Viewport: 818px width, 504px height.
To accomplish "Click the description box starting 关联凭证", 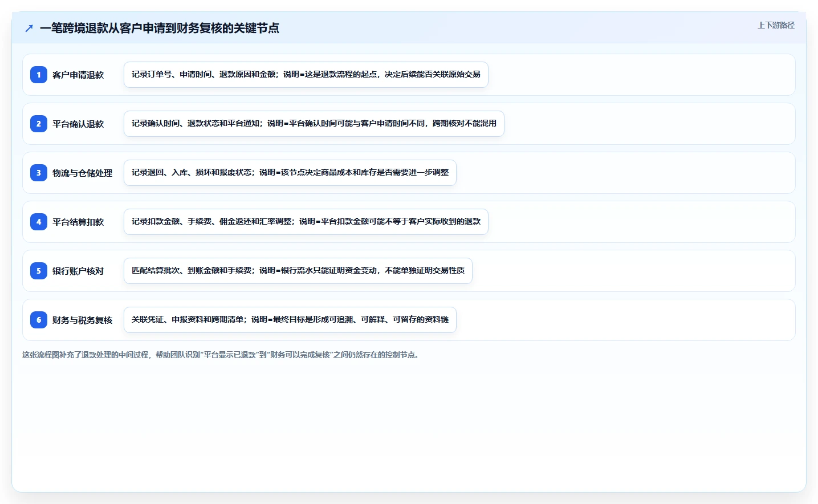I will (290, 320).
